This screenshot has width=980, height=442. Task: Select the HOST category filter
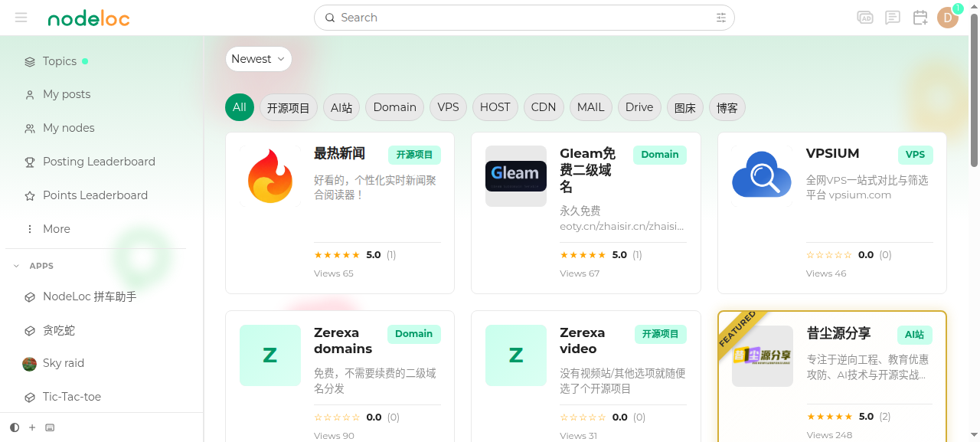point(495,107)
